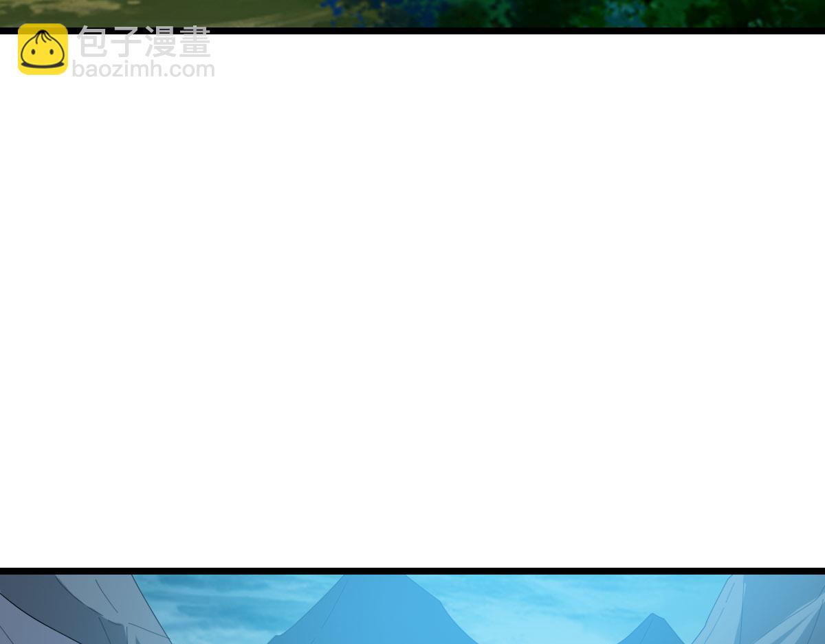Click the yellow bun mascot logo
Viewport: 825px width, 644px height.
click(x=43, y=49)
